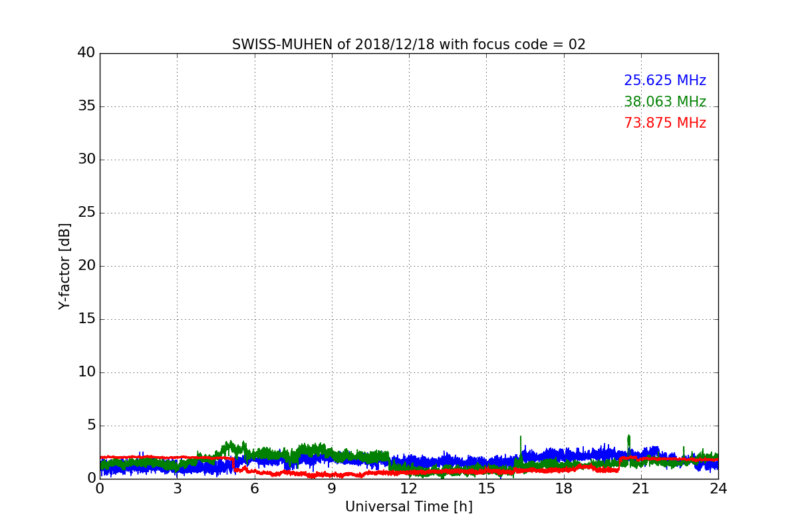Screen dimensions: 798x532
Task: Click the y-axis tick label 20
Action: 86,265
